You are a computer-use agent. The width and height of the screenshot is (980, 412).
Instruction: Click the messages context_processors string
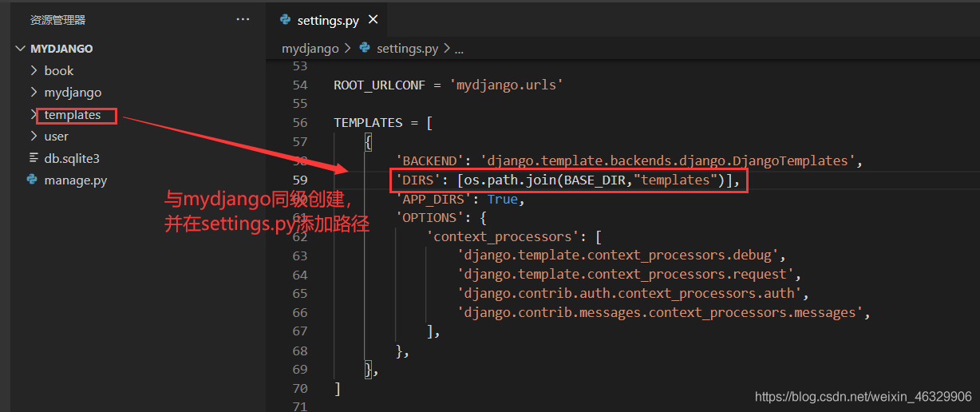tap(660, 312)
